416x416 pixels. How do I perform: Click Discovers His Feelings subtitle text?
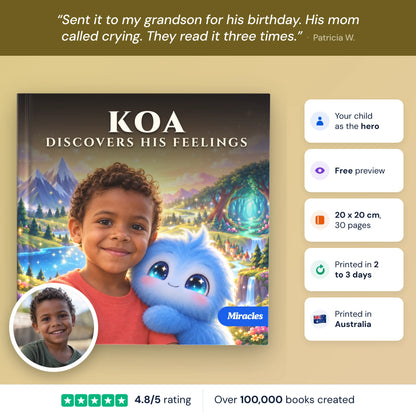(147, 142)
